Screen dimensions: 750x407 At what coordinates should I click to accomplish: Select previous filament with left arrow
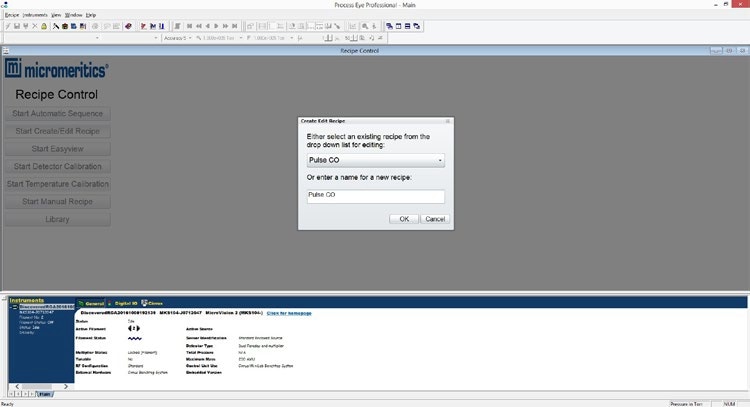130,328
